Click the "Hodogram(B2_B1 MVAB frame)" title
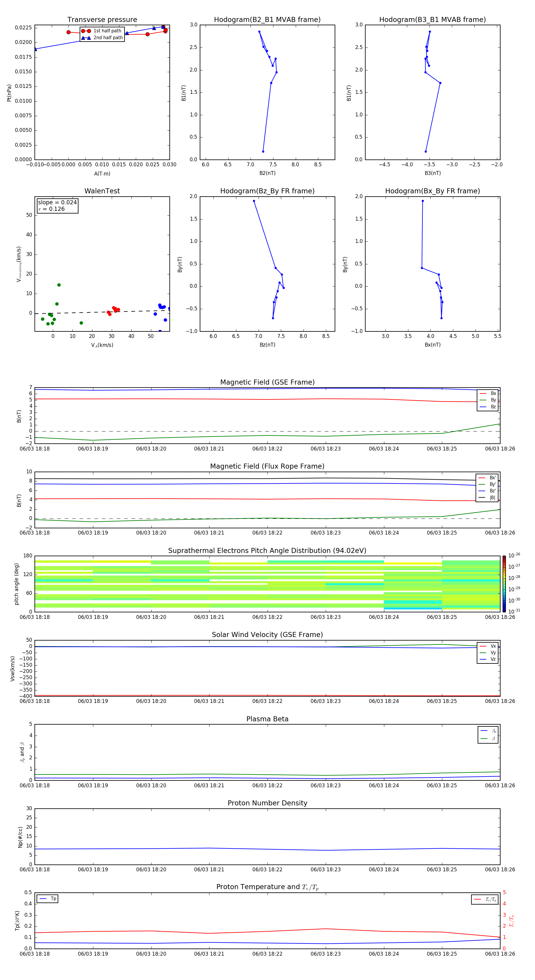The width and height of the screenshot is (535, 980). pyautogui.click(x=267, y=20)
